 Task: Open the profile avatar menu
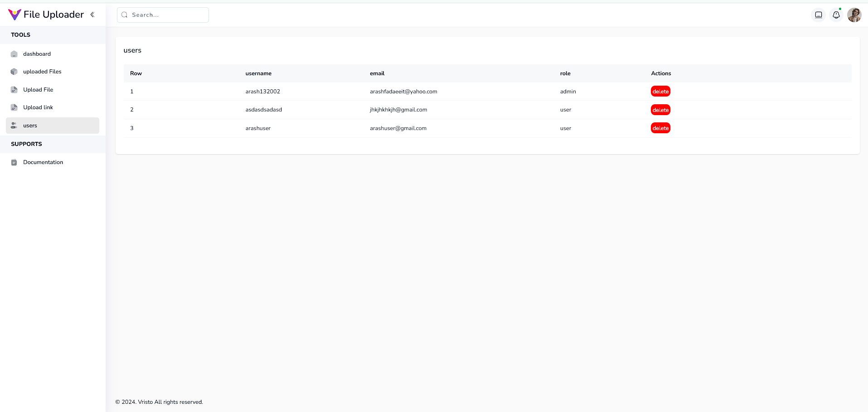pyautogui.click(x=854, y=15)
